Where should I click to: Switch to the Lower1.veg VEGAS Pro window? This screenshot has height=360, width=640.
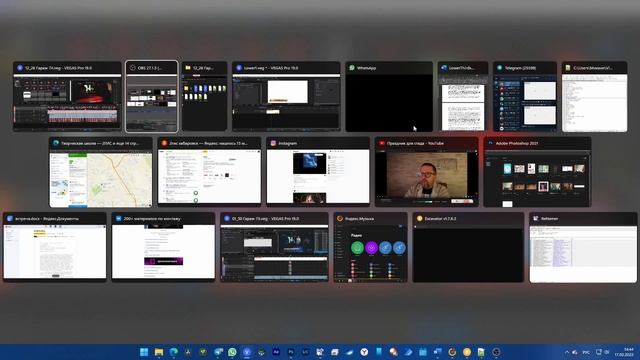pos(286,96)
